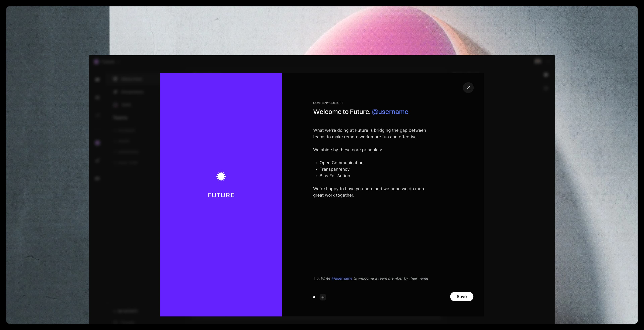The width and height of the screenshot is (644, 330).
Task: Select the first channel icon in the sidebar
Action: coord(115,79)
